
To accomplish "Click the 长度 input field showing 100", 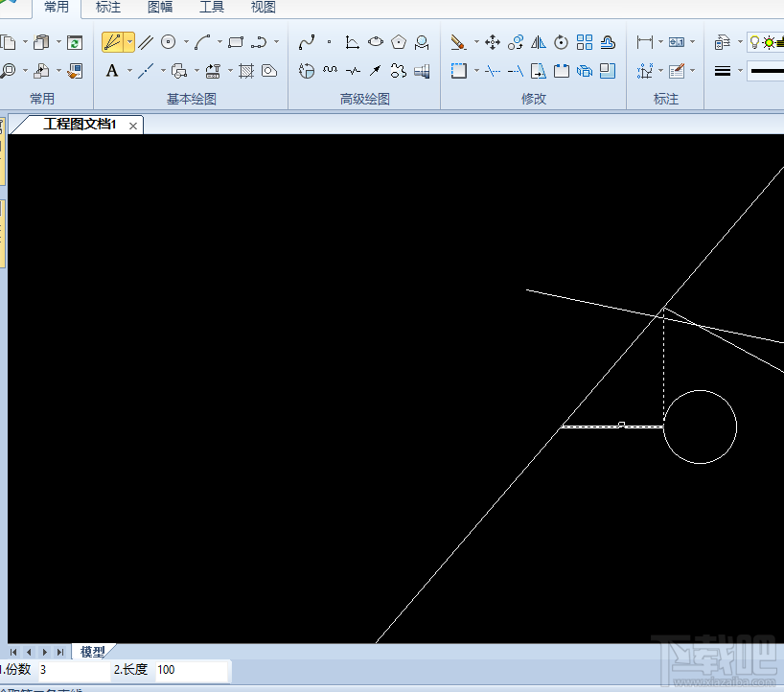I will click(192, 670).
